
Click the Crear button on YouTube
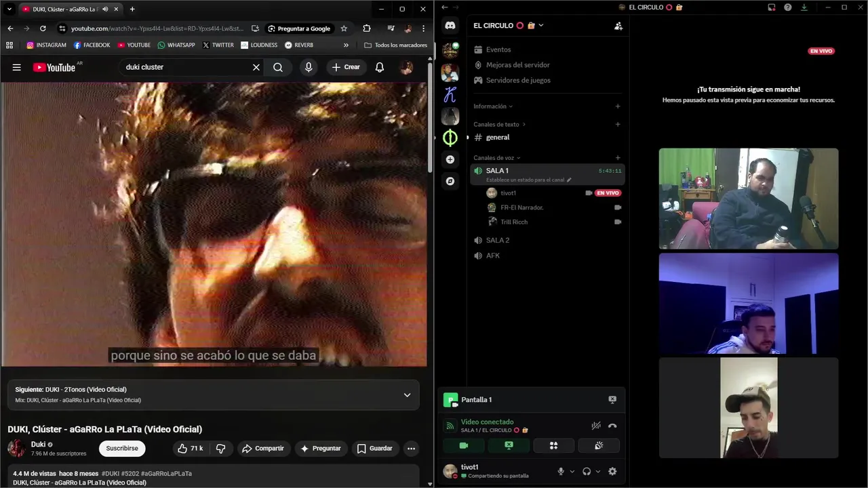(346, 67)
